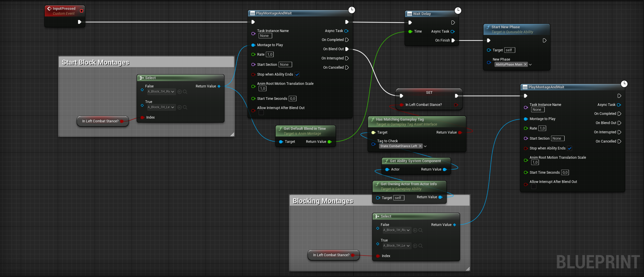This screenshot has width=644, height=277.
Task: Click resize handle of Blocking Montages comment
Action: pyautogui.click(x=468, y=269)
